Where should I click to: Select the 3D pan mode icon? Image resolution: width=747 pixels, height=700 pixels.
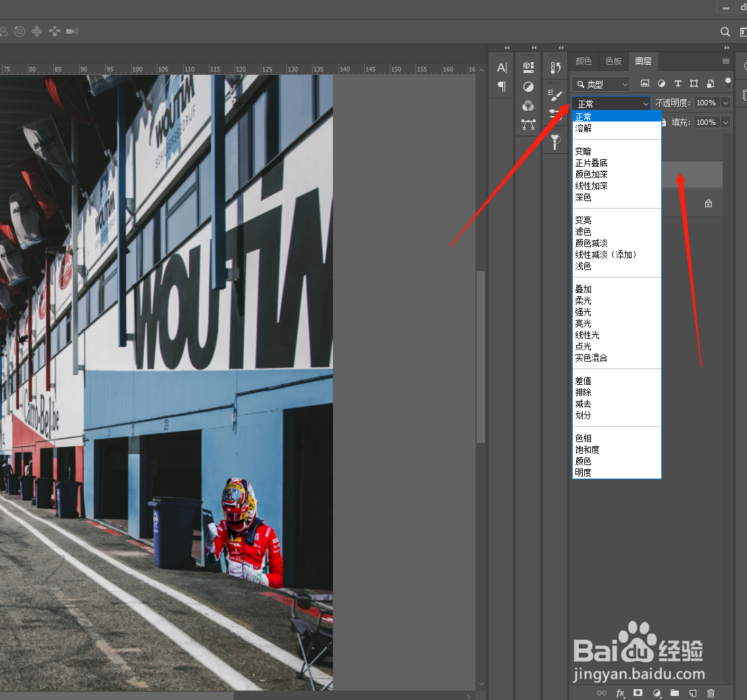click(x=36, y=32)
